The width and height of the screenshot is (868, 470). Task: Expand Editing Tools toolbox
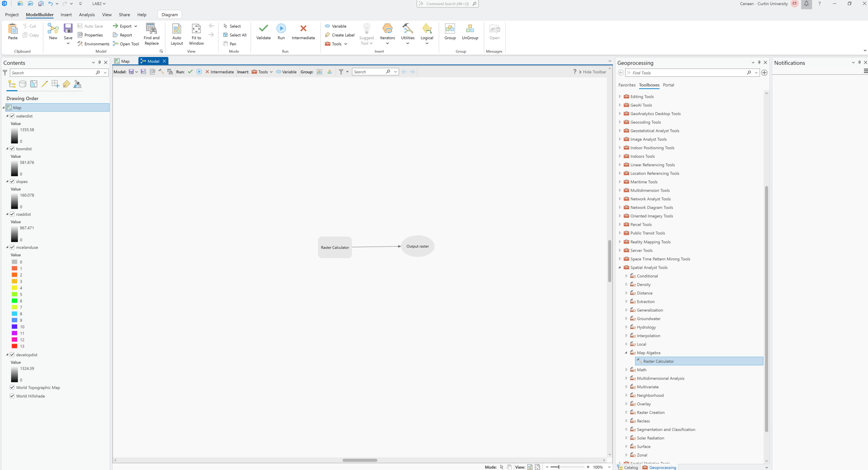click(620, 97)
